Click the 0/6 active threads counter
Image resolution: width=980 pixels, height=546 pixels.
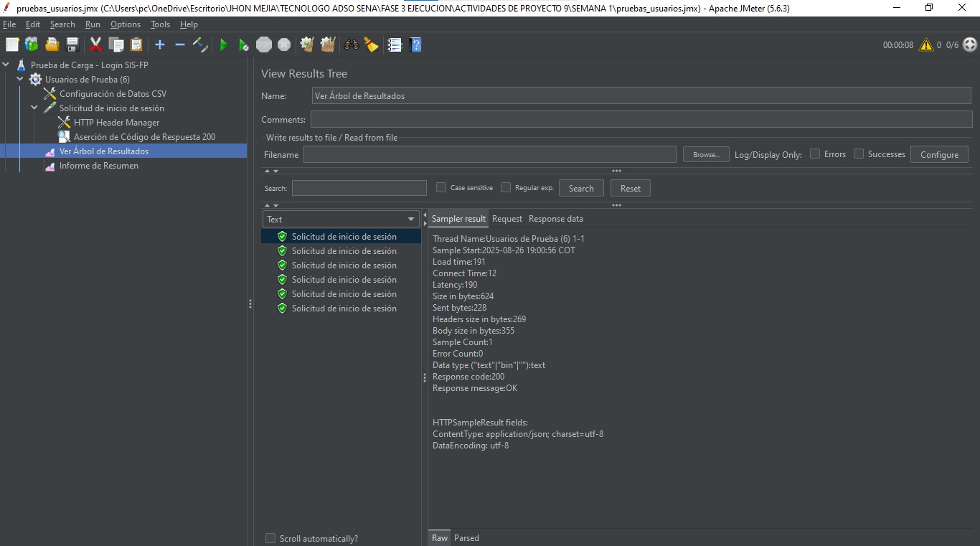tap(952, 44)
